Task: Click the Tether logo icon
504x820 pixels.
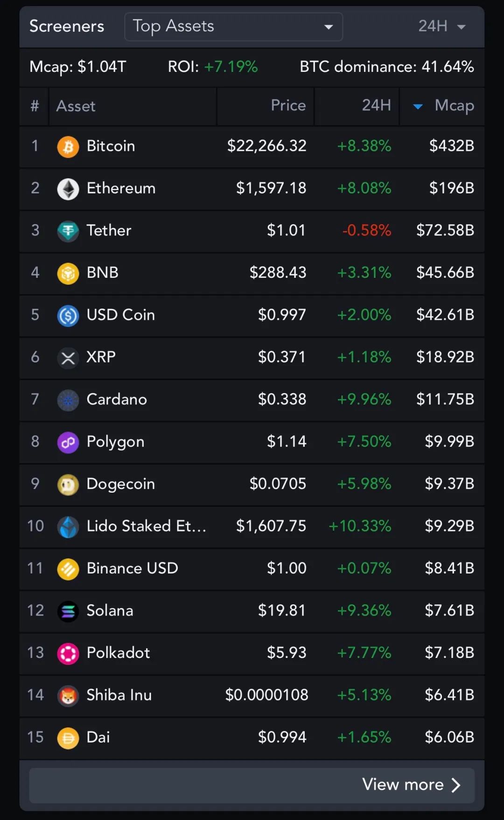Action: tap(68, 231)
